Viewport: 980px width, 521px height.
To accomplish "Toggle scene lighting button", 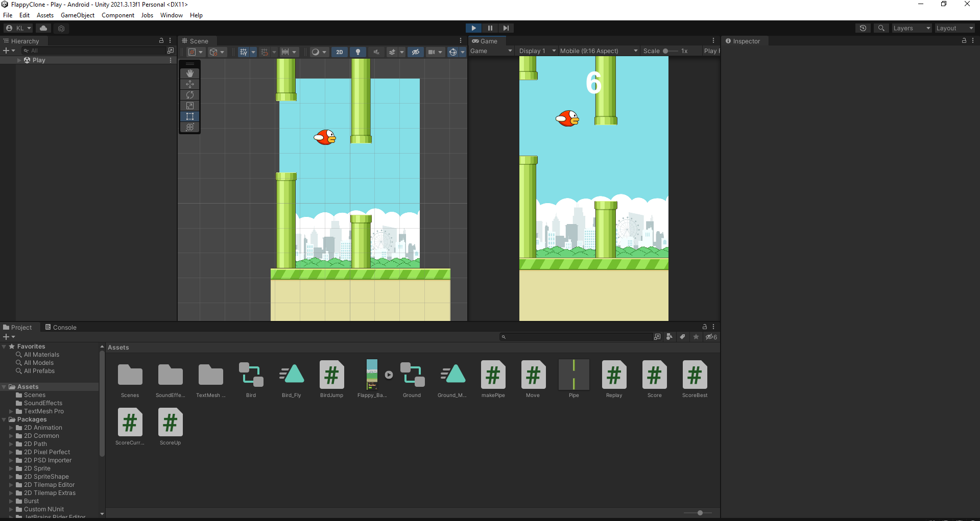I will (357, 52).
